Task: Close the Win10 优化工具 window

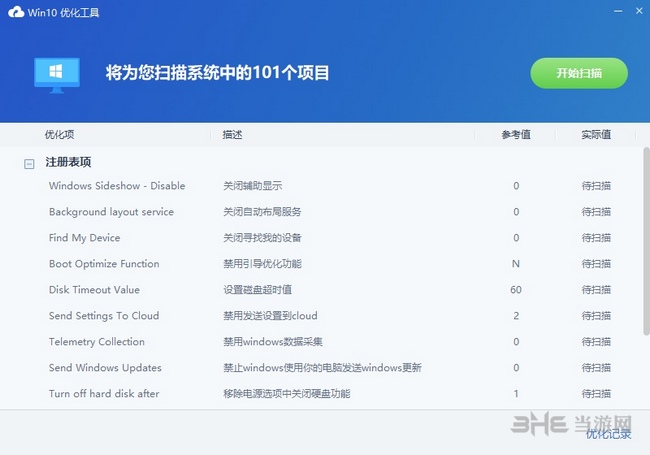Action: [639, 11]
